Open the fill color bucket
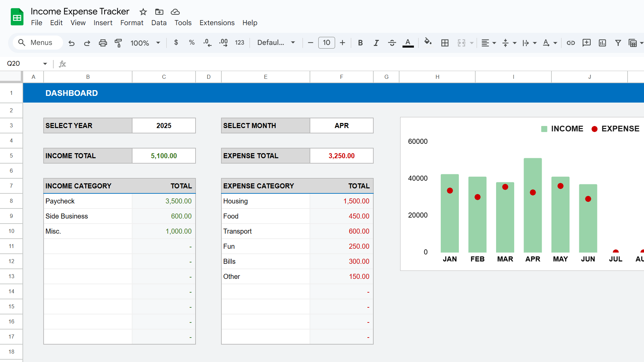Viewport: 644px width, 362px height. click(x=428, y=42)
